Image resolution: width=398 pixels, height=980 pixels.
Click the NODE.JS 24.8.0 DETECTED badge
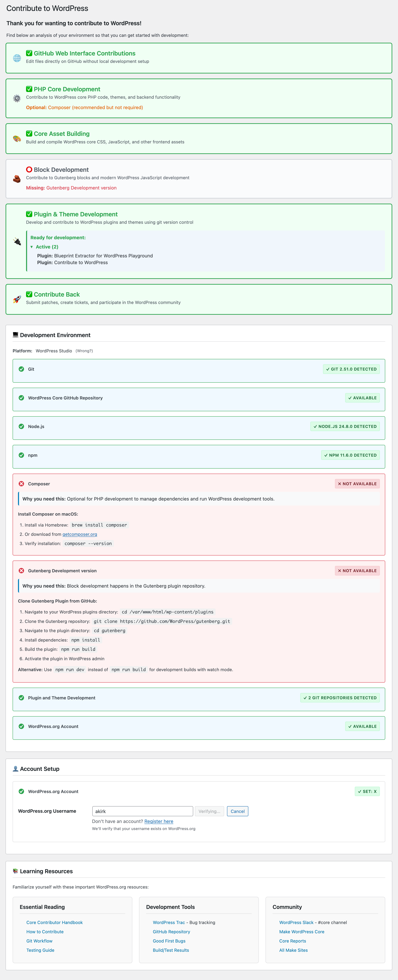click(x=345, y=427)
